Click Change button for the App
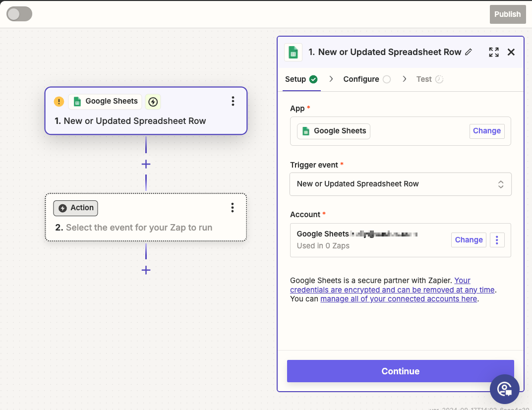 (487, 131)
